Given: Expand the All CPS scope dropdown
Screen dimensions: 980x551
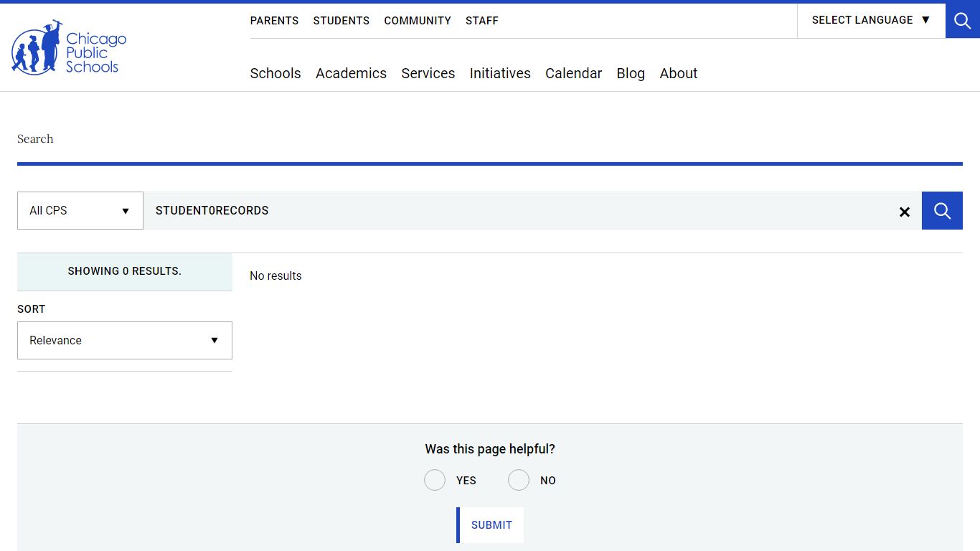Looking at the screenshot, I should tap(80, 210).
